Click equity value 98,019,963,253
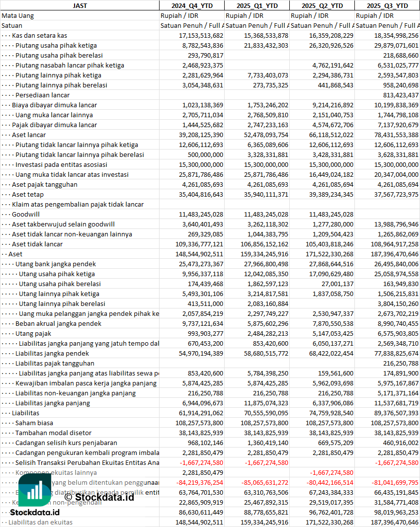Viewport: 420px width, 527px height. pos(397,513)
